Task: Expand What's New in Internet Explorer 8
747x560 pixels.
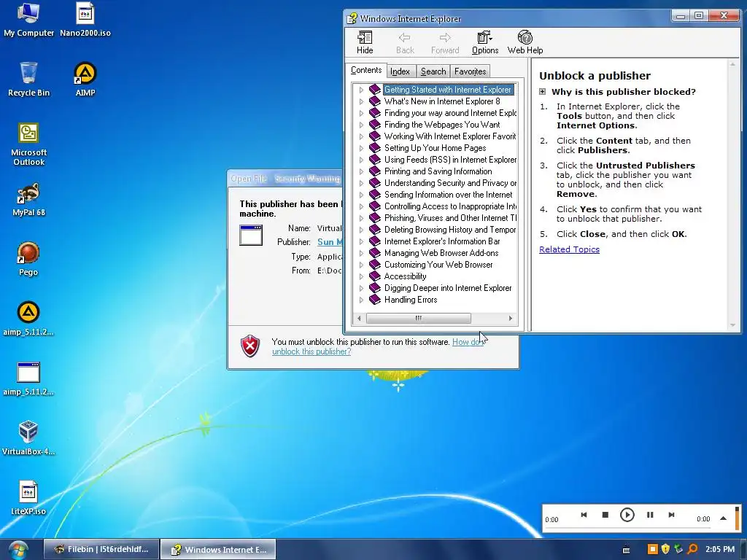Action: [361, 101]
